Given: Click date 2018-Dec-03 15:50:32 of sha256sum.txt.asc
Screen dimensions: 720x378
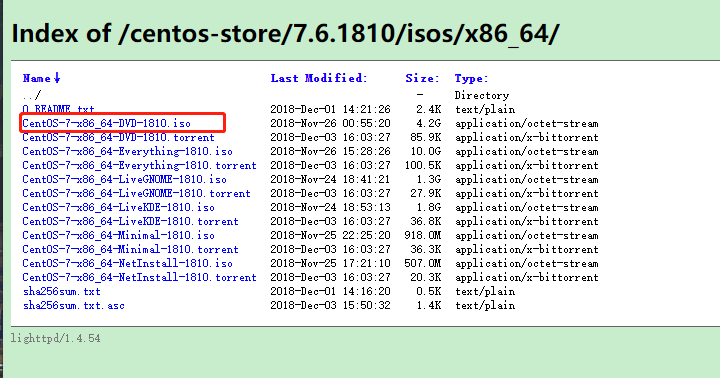Looking at the screenshot, I should click(x=330, y=305).
